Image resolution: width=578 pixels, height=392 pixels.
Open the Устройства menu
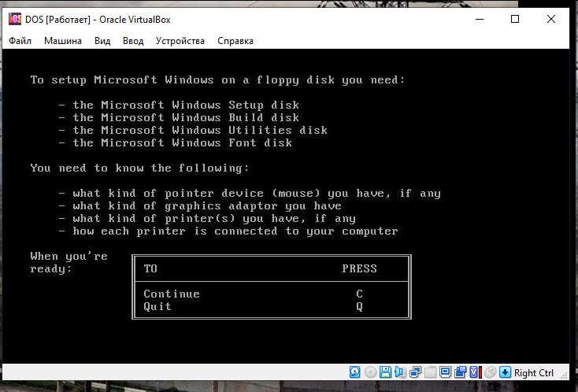(180, 41)
